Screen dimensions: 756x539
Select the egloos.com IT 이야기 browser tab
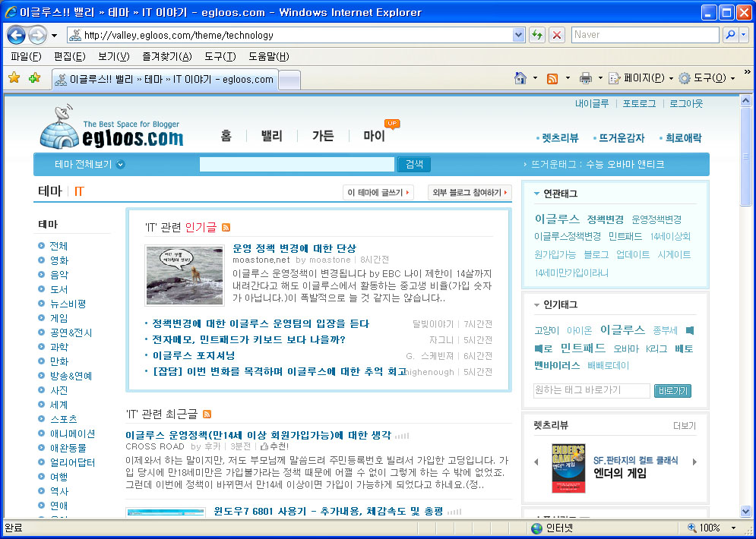(x=165, y=80)
